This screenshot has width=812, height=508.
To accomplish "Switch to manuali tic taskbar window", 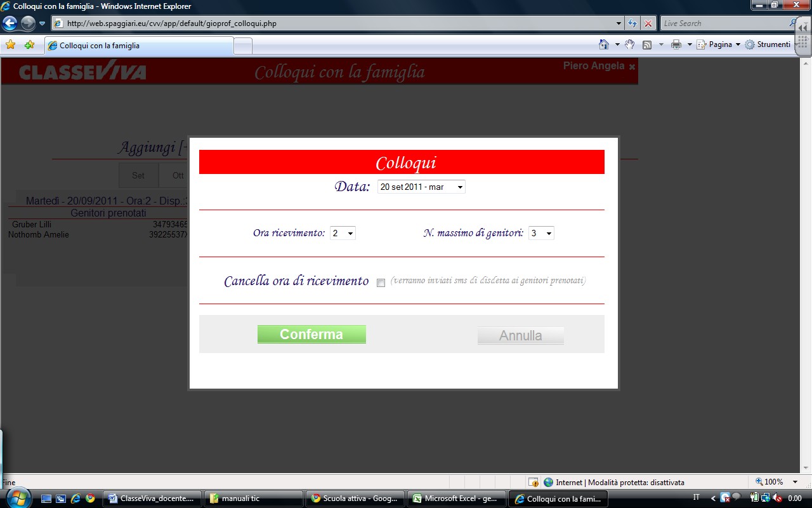I will coord(254,498).
